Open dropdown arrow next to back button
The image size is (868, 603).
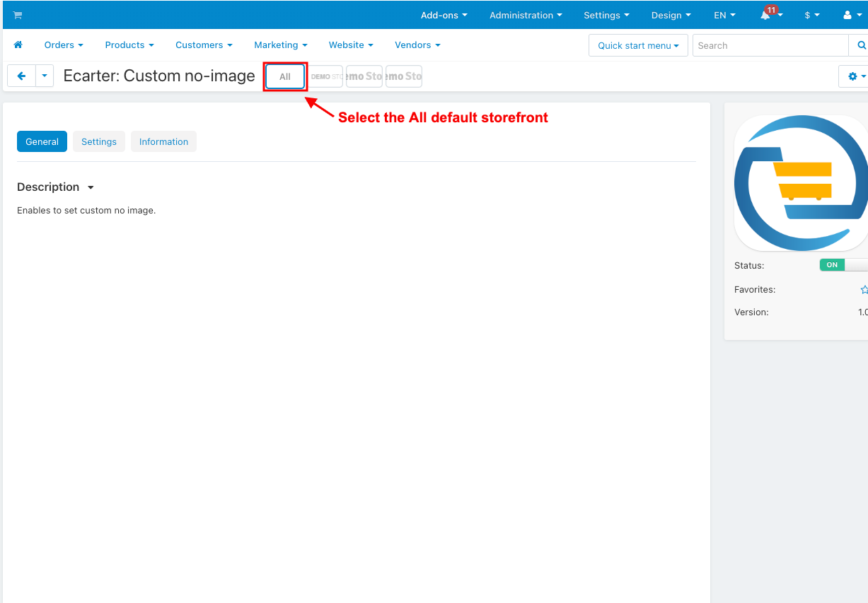(45, 76)
